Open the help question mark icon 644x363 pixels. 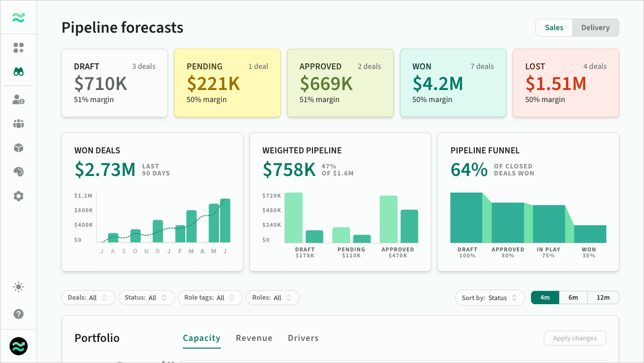tap(19, 314)
